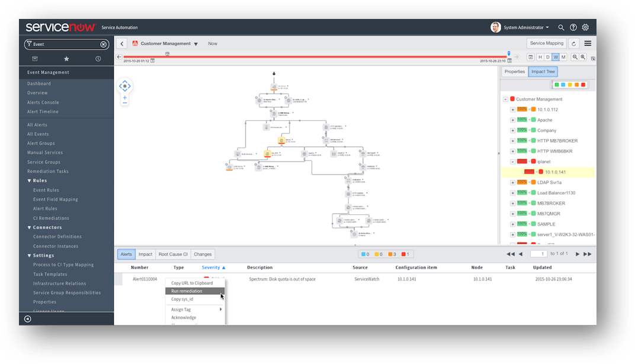
Task: Open Customer Management service dropdown
Action: 195,44
